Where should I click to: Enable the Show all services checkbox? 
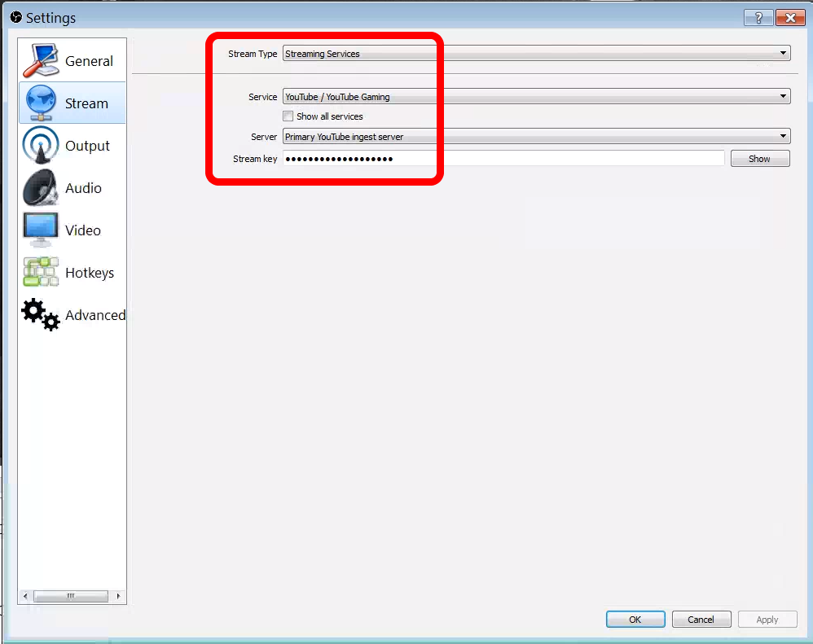point(288,116)
